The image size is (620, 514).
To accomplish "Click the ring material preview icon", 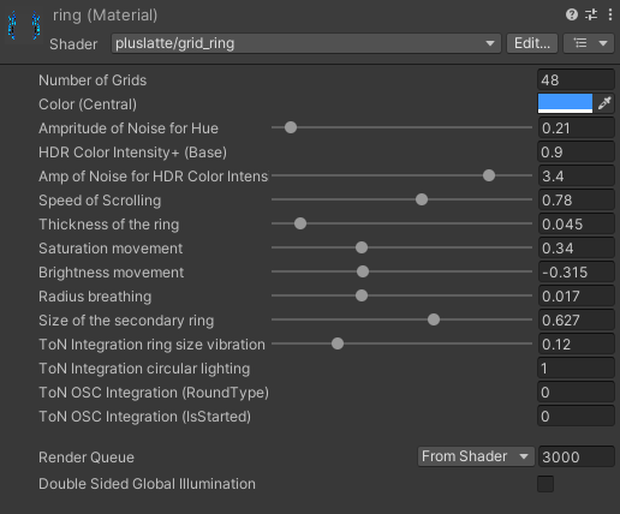I will point(24,26).
